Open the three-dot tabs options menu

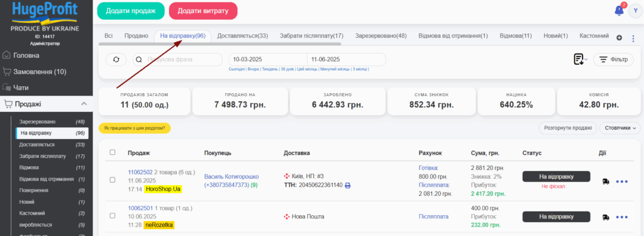coord(633,38)
